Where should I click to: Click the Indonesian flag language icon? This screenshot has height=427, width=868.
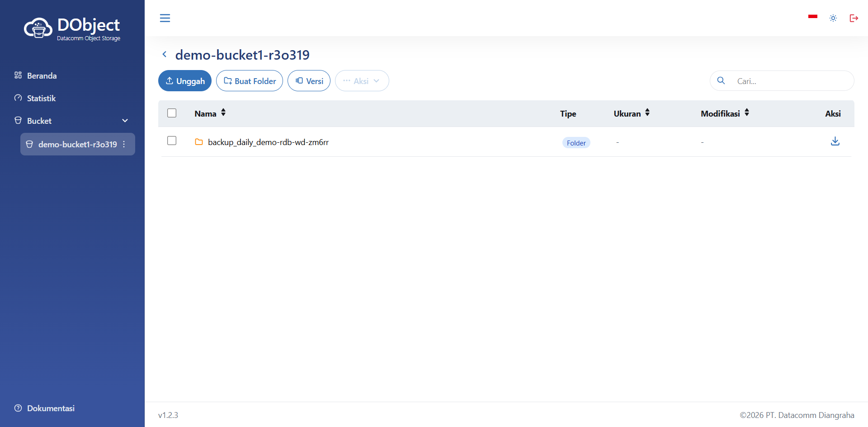812,17
